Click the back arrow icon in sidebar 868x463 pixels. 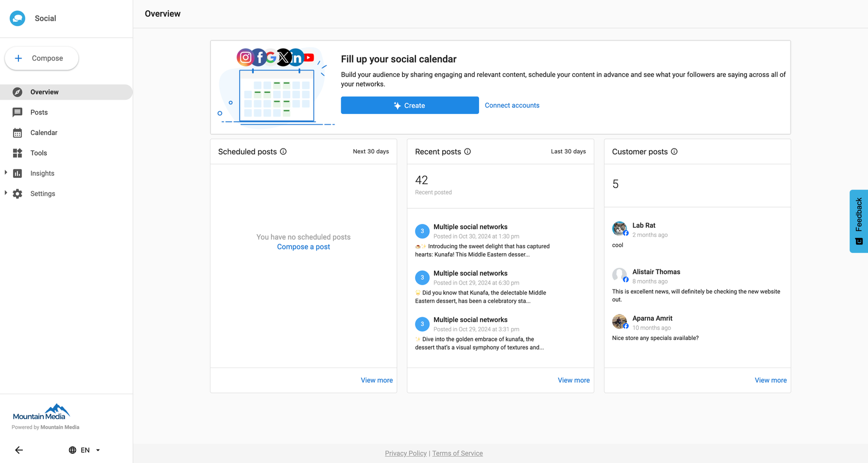click(19, 450)
